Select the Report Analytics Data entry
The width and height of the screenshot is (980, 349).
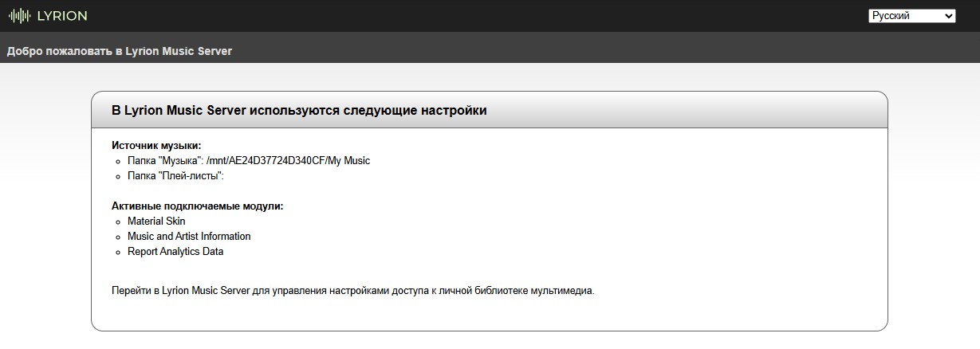[175, 251]
